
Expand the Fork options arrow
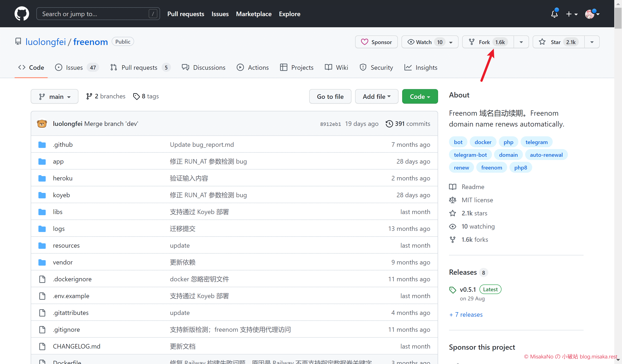(521, 42)
